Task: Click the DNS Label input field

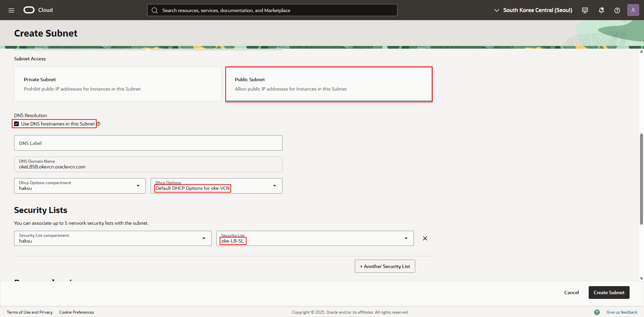Action: [x=148, y=143]
